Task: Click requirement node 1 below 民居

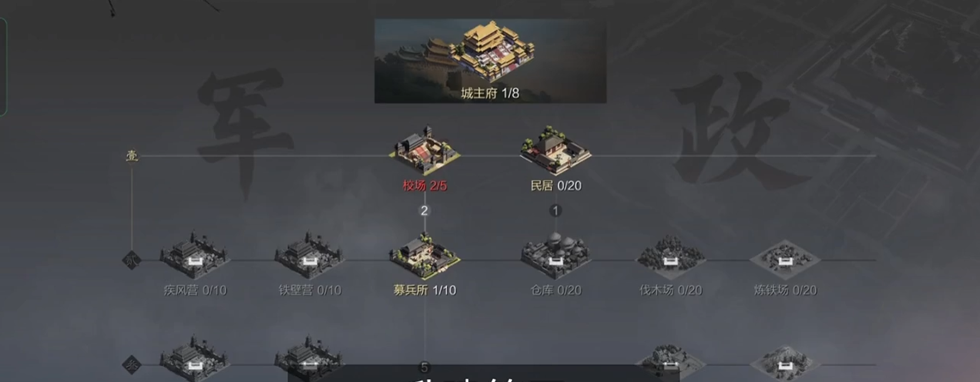Action: (x=555, y=210)
